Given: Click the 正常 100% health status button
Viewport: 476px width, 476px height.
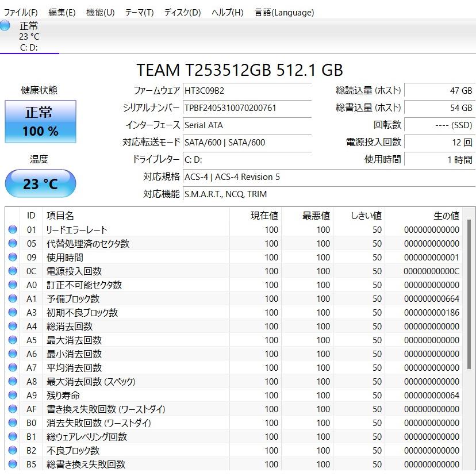Looking at the screenshot, I should (40, 122).
